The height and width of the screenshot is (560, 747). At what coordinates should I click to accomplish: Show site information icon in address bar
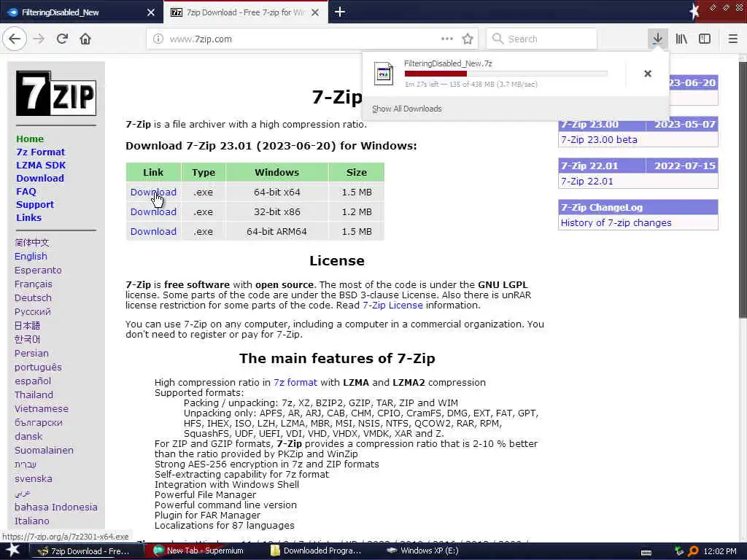coord(158,39)
